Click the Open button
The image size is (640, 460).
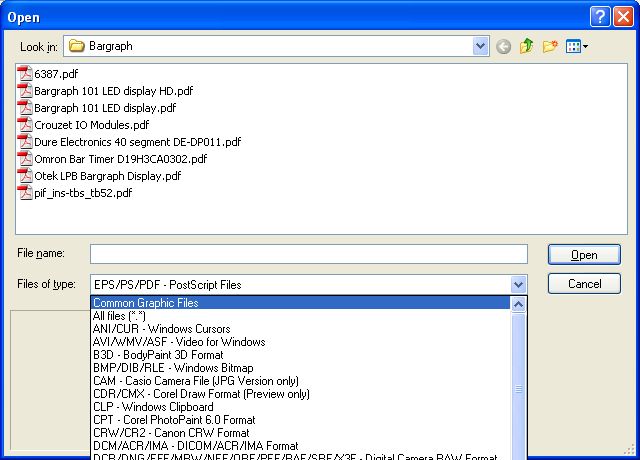pyautogui.click(x=584, y=255)
